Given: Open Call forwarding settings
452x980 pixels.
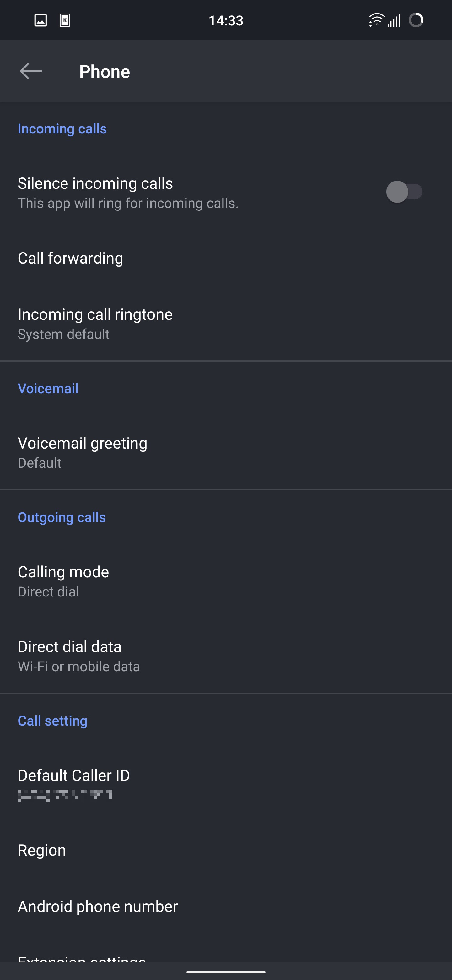Looking at the screenshot, I should click(x=70, y=258).
